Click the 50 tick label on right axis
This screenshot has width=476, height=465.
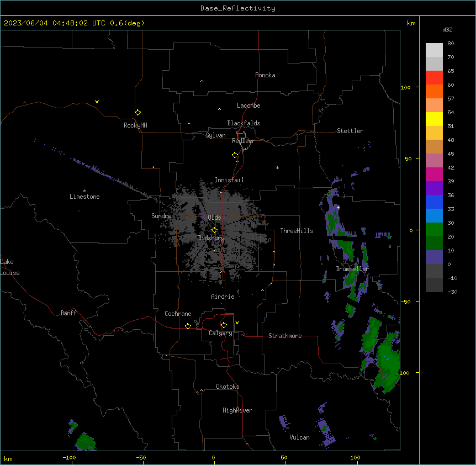[408, 158]
